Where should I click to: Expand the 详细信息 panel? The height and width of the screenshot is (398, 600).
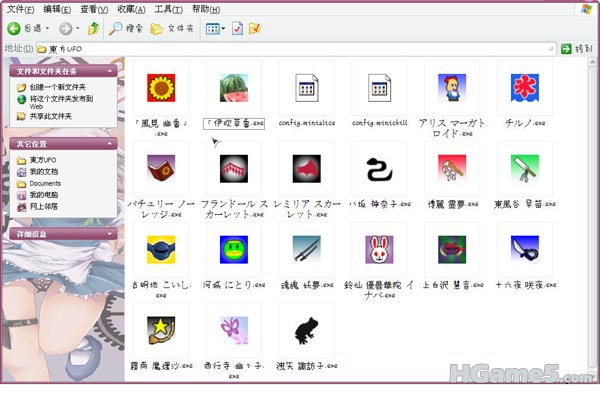tap(110, 234)
